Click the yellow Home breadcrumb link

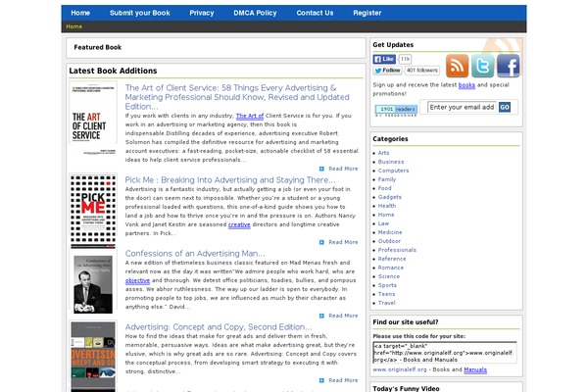73,26
